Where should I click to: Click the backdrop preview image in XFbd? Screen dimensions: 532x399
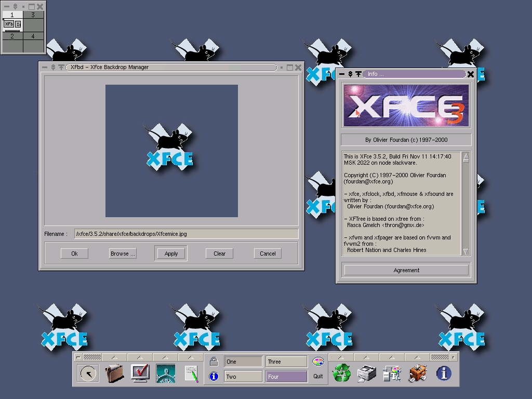(x=171, y=151)
